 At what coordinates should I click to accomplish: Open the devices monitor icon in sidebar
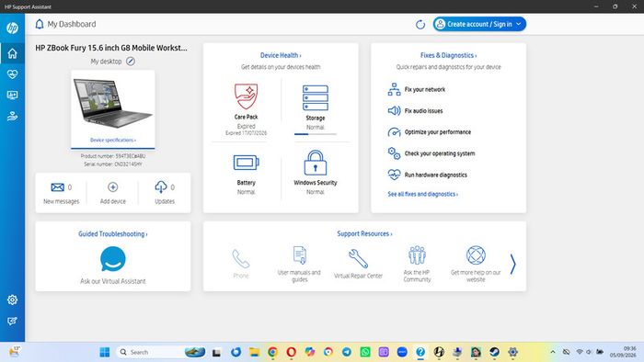tap(12, 96)
